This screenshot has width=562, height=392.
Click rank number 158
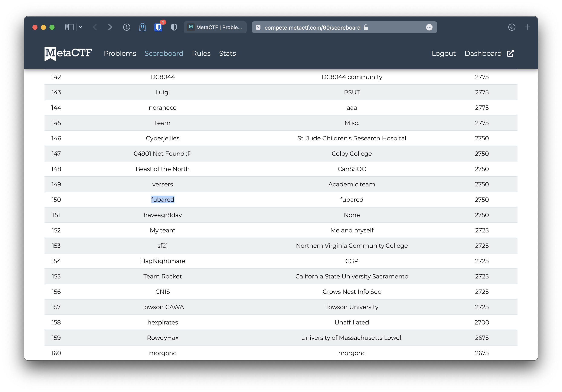point(56,323)
